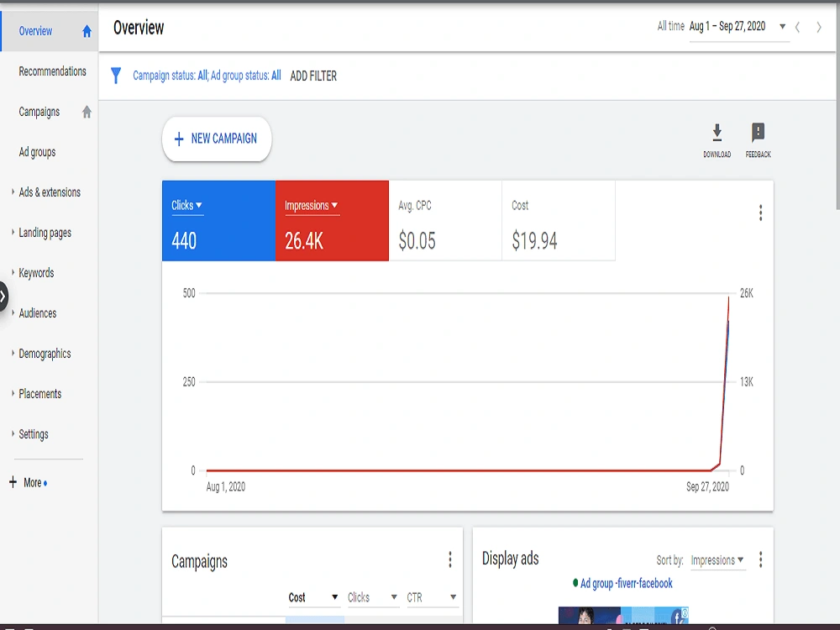
Task: Click the NEW CAMPAIGN button
Action: [x=217, y=139]
